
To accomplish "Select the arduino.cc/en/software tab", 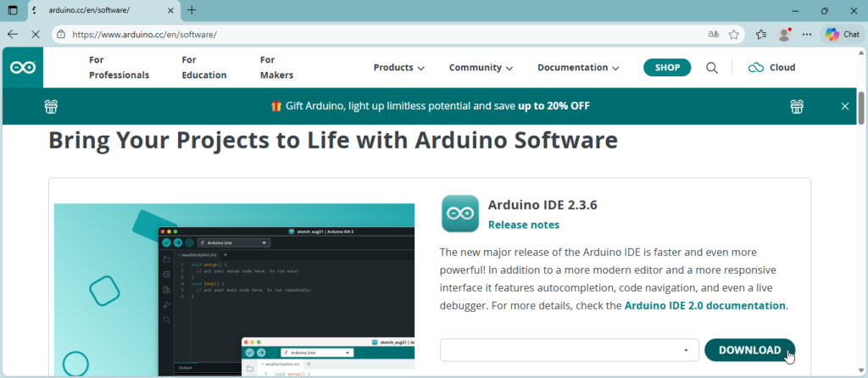I will tap(103, 10).
